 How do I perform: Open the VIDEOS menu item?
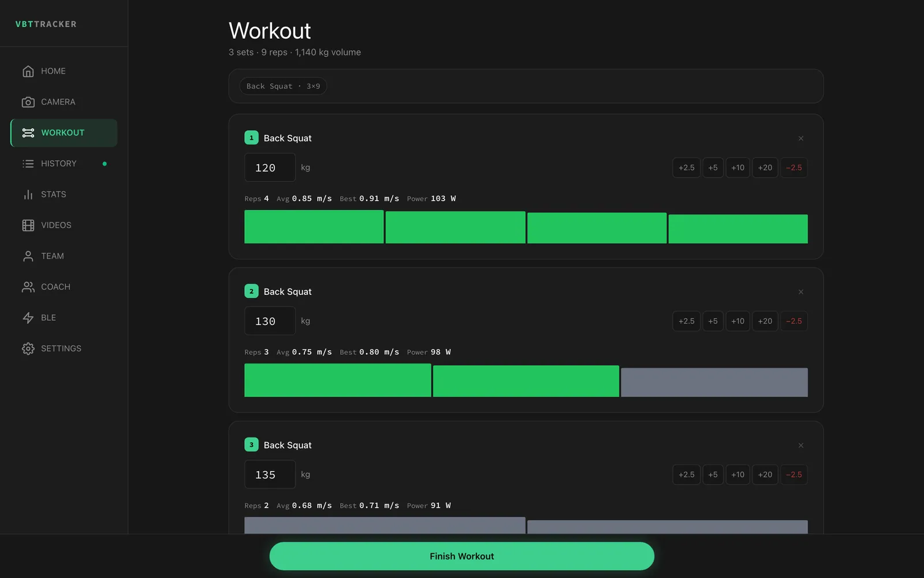click(64, 225)
